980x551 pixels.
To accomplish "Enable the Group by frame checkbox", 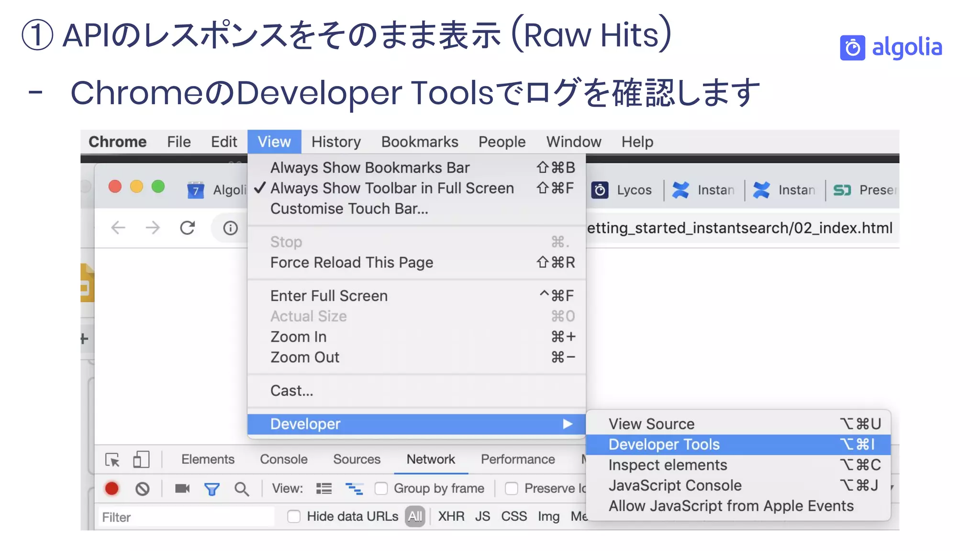I will point(381,489).
